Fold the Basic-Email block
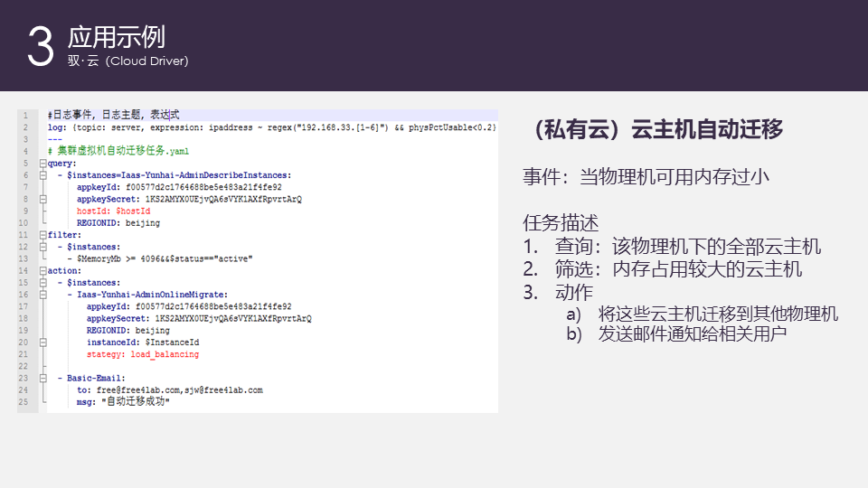Image resolution: width=868 pixels, height=488 pixels. 42,378
